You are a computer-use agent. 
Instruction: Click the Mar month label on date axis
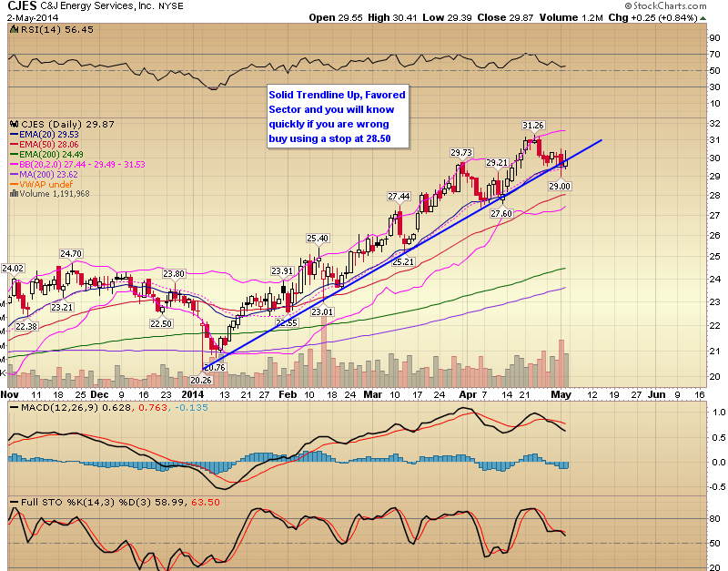pos(372,394)
